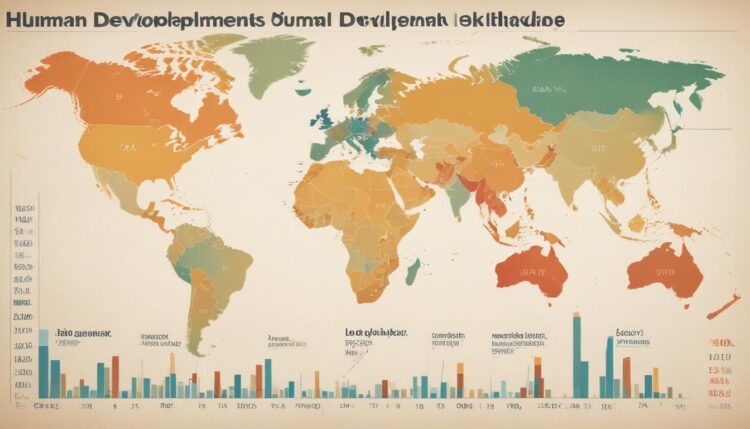The width and height of the screenshot is (750, 429).
Task: Select the teal Madagascar island
Action: click(x=412, y=270)
